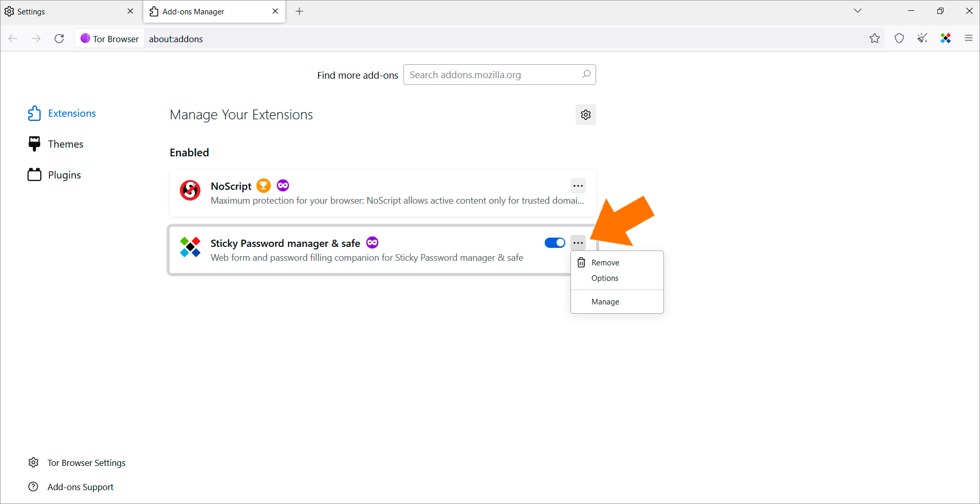The image size is (980, 504).
Task: Open the extensions tools gear menu
Action: (586, 115)
